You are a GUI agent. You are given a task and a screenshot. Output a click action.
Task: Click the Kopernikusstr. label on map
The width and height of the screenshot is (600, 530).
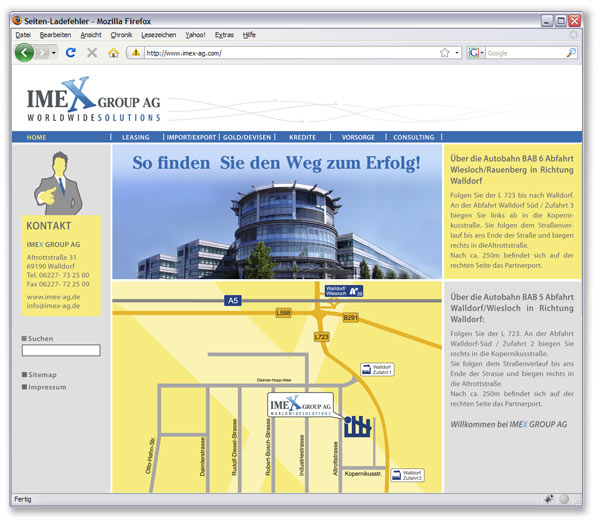tap(363, 474)
